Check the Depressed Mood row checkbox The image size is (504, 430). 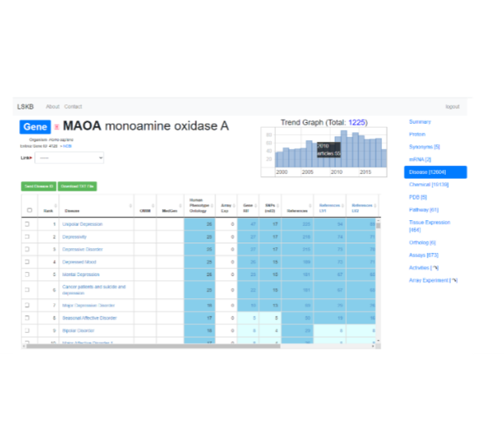27,262
